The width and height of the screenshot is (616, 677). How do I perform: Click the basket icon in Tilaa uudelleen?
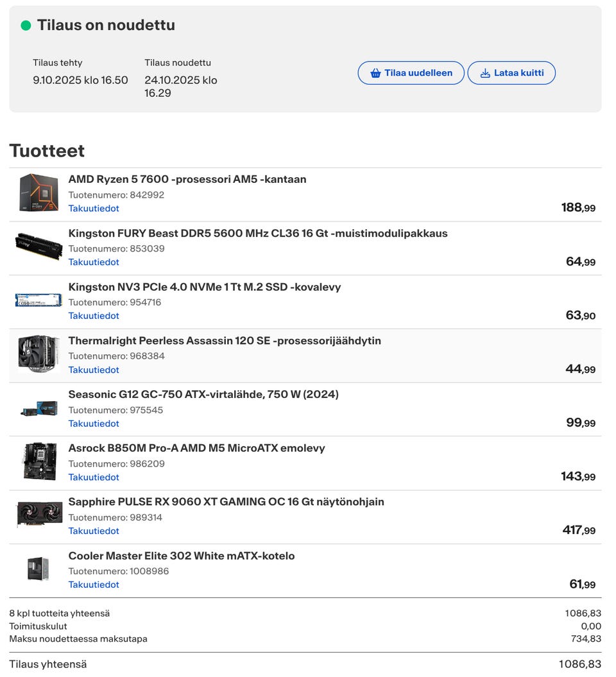[376, 73]
